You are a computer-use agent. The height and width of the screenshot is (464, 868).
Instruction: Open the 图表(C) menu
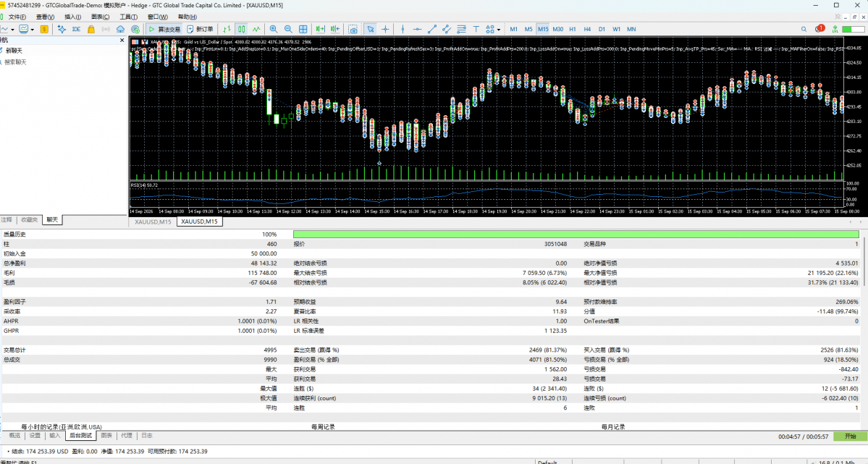(x=100, y=17)
